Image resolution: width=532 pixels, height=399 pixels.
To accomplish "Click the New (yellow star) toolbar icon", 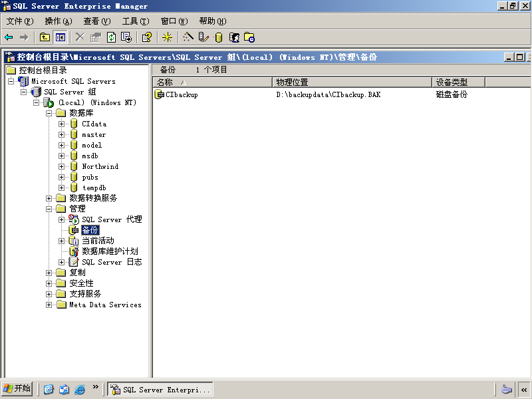I will 167,37.
